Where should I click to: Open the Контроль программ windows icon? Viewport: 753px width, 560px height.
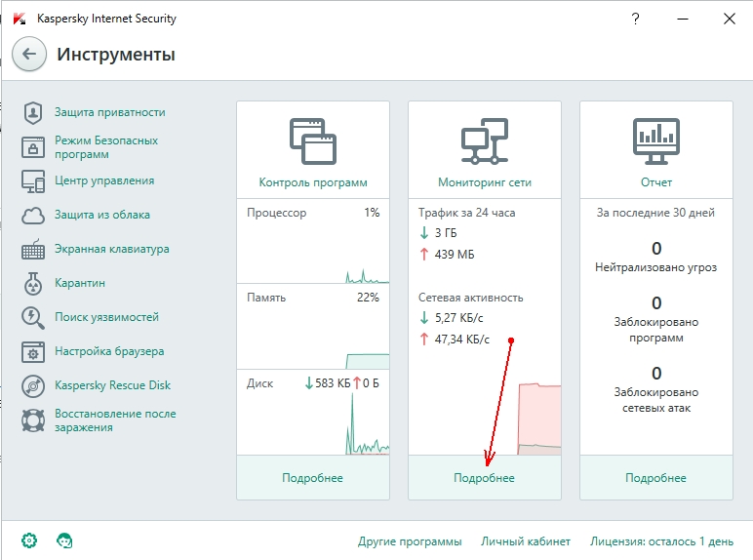click(312, 140)
